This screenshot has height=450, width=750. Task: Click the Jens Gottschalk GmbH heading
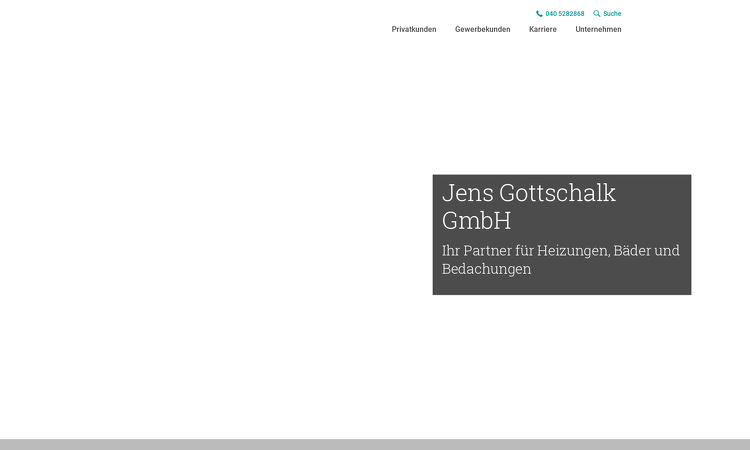(529, 207)
